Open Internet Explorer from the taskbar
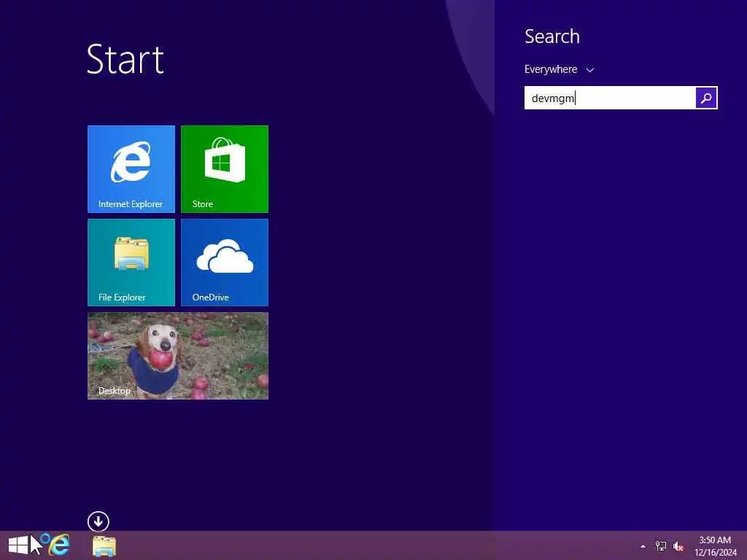Viewport: 747px width, 560px height. 58,545
